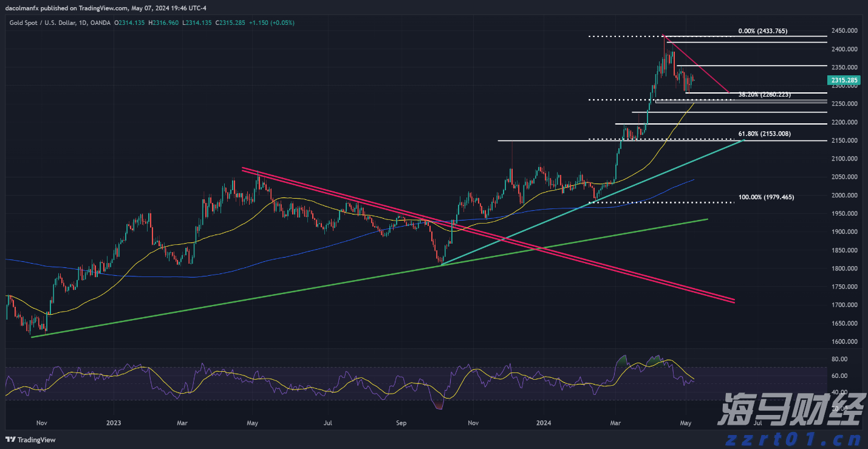The height and width of the screenshot is (449, 868).
Task: Click the 2023 label on the time axis
Action: tap(114, 422)
